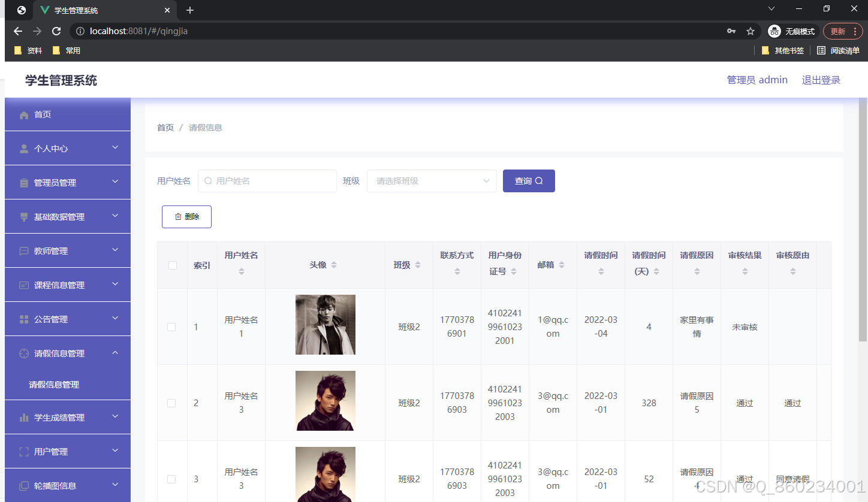Click the 未审核 status cell
This screenshot has height=502, width=868.
tap(745, 327)
